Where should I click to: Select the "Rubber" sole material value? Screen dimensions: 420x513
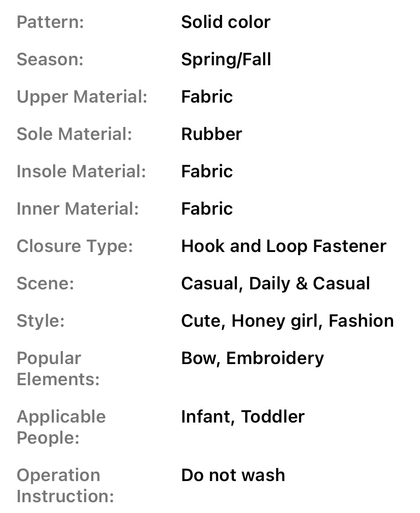click(211, 134)
